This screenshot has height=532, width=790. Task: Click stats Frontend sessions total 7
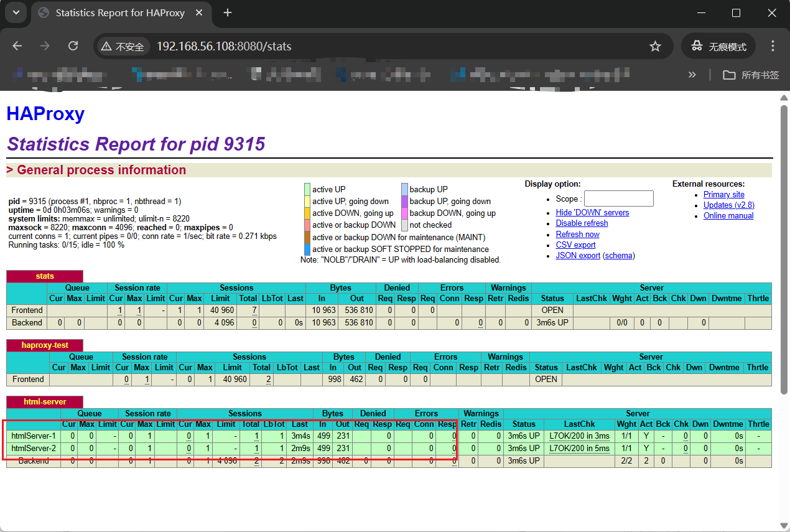[254, 310]
